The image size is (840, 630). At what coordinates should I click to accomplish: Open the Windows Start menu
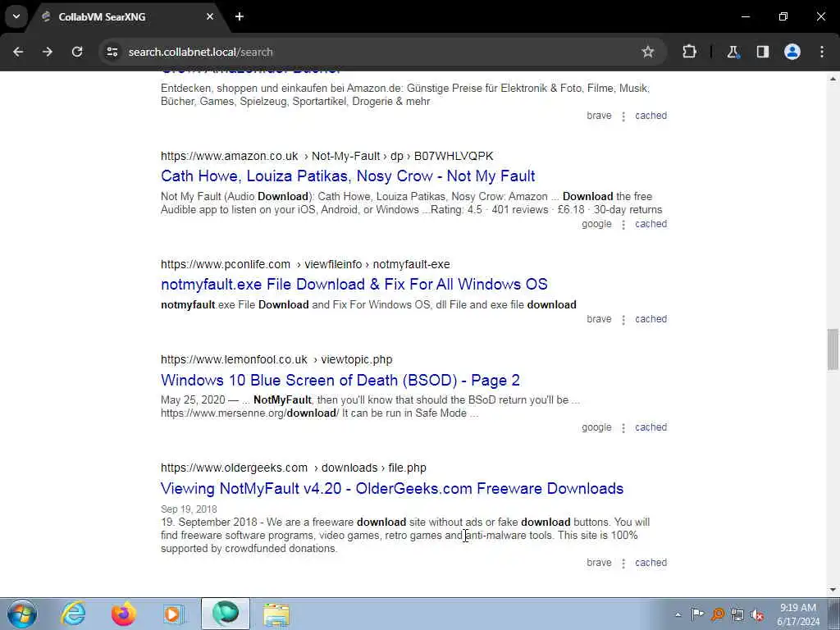22,614
